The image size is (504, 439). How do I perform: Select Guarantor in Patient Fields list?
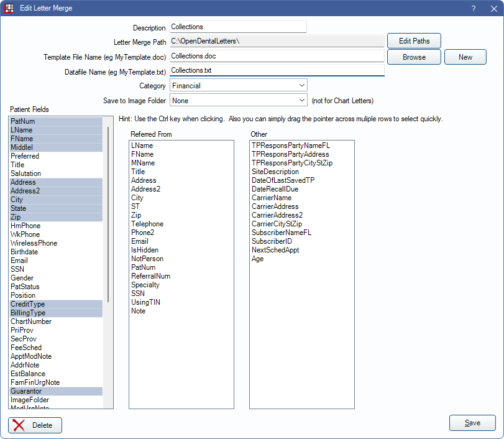[x=27, y=391]
